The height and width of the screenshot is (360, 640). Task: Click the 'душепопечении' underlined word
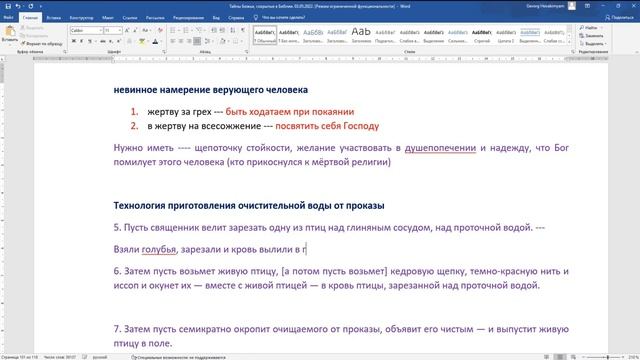440,148
